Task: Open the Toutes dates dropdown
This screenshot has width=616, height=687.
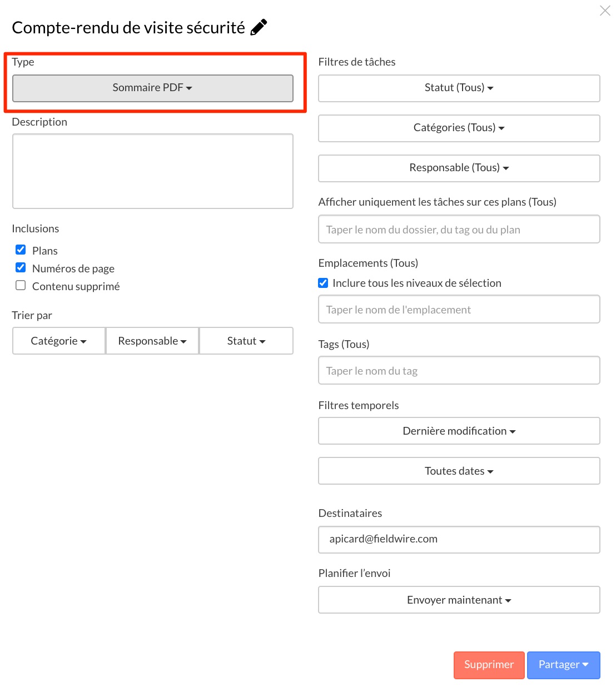Action: [x=459, y=471]
